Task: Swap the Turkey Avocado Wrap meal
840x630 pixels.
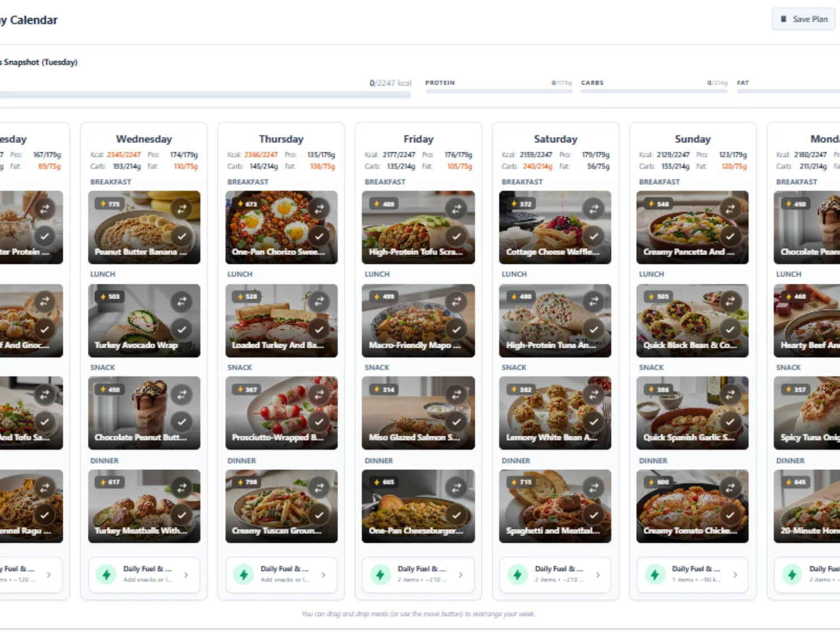Action: pyautogui.click(x=181, y=302)
